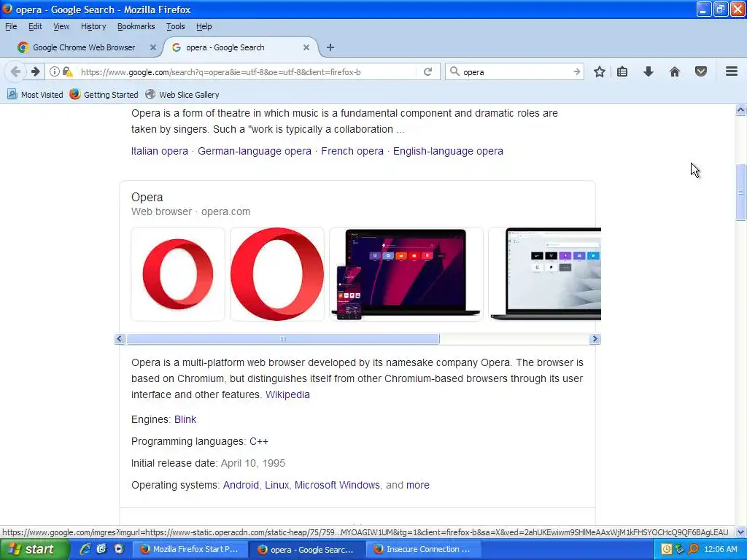The image size is (747, 560).
Task: Go forward using the forward arrow button
Action: [35, 72]
